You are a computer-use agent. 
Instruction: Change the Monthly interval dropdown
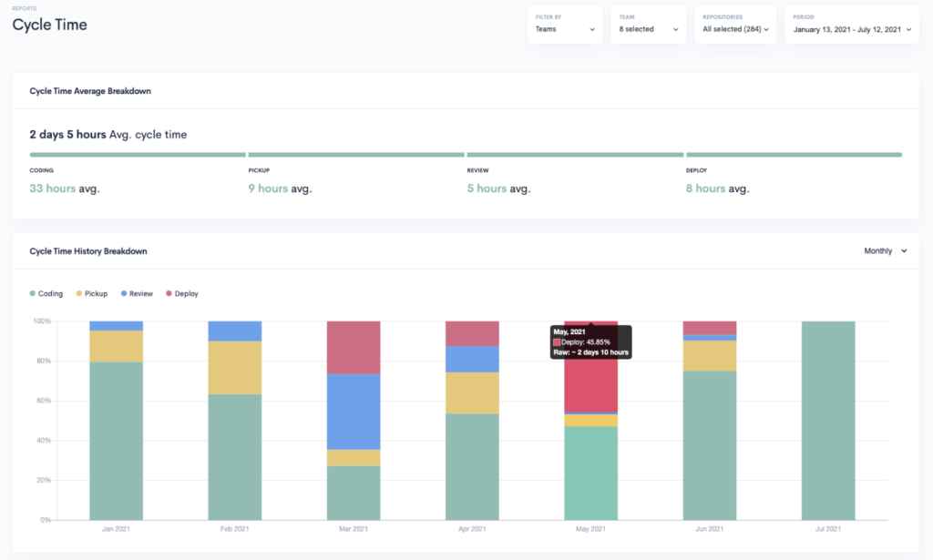click(885, 251)
